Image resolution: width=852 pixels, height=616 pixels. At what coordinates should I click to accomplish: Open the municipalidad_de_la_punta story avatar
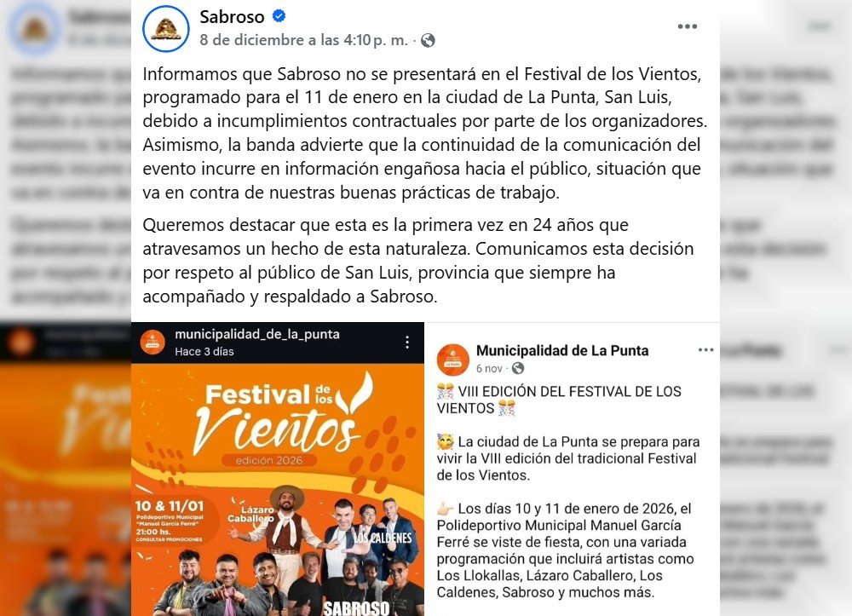[153, 343]
